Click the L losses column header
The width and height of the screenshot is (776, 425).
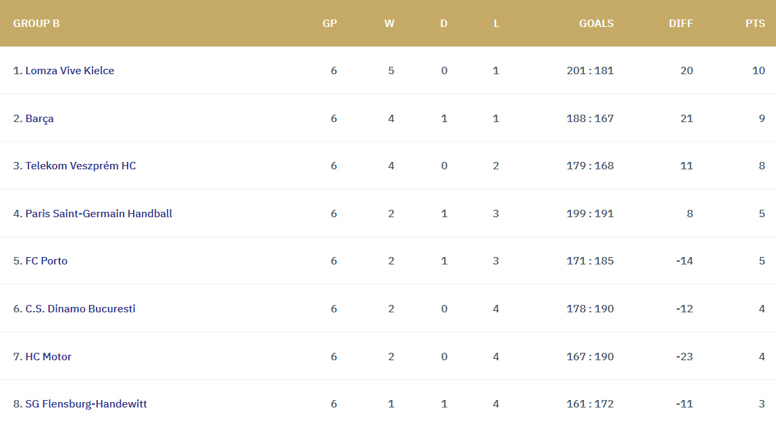click(x=496, y=23)
